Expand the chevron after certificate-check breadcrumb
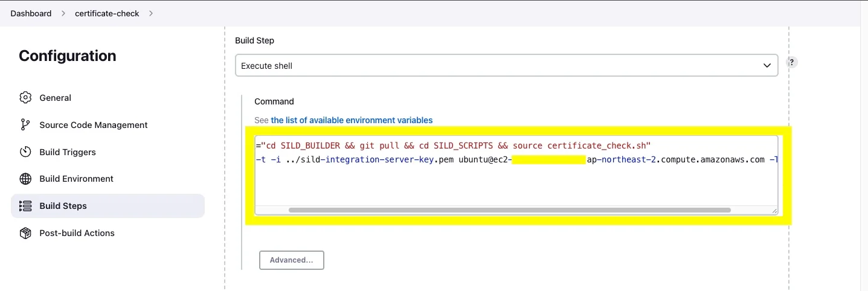The image size is (868, 291). click(150, 13)
